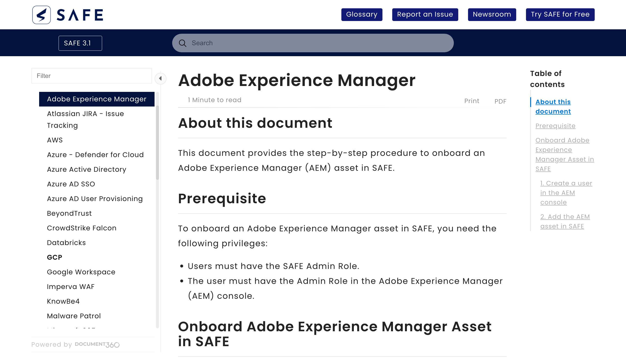Expand the GCP category
626x364 pixels.
click(54, 257)
